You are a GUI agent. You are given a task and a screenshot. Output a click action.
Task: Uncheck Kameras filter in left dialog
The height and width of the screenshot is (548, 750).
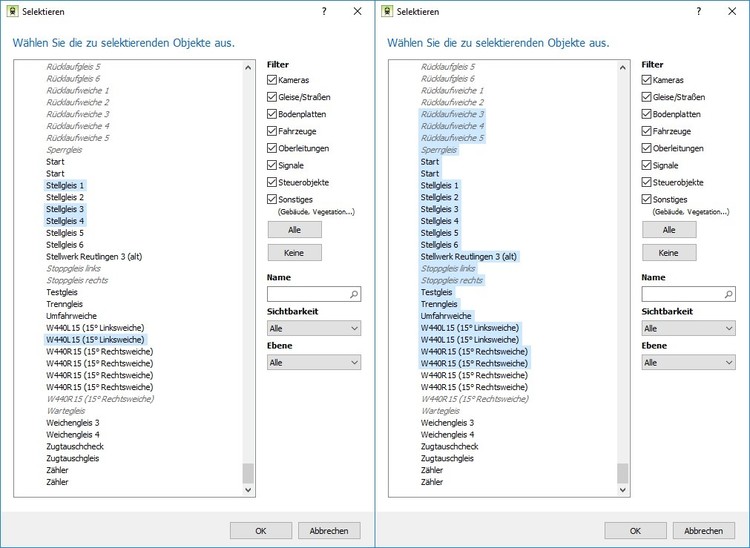(x=272, y=80)
